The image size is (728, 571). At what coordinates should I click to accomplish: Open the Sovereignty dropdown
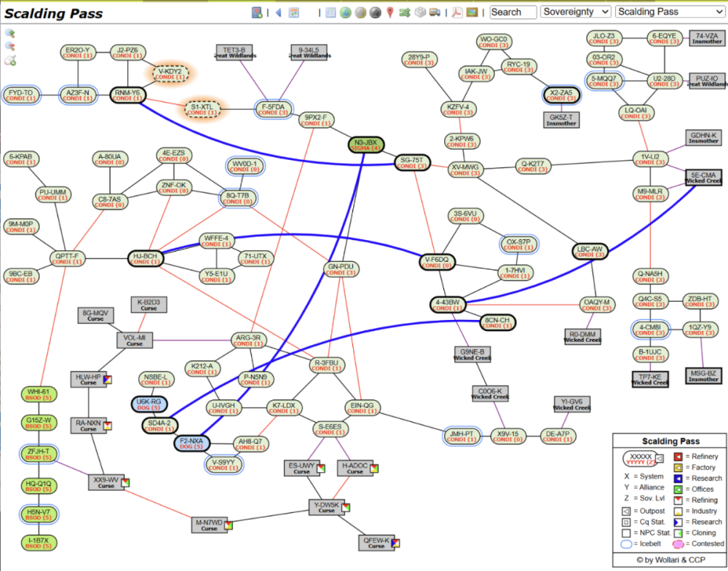[575, 12]
